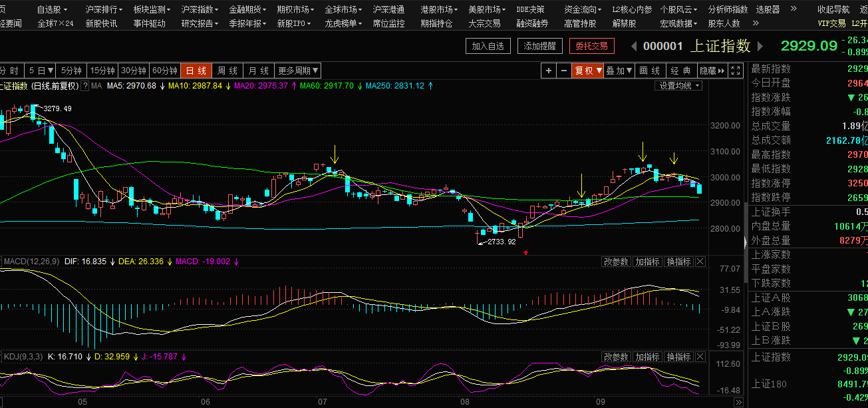Switch chart period to 60分钟
Viewport: 868px width, 408px height.
tap(165, 71)
